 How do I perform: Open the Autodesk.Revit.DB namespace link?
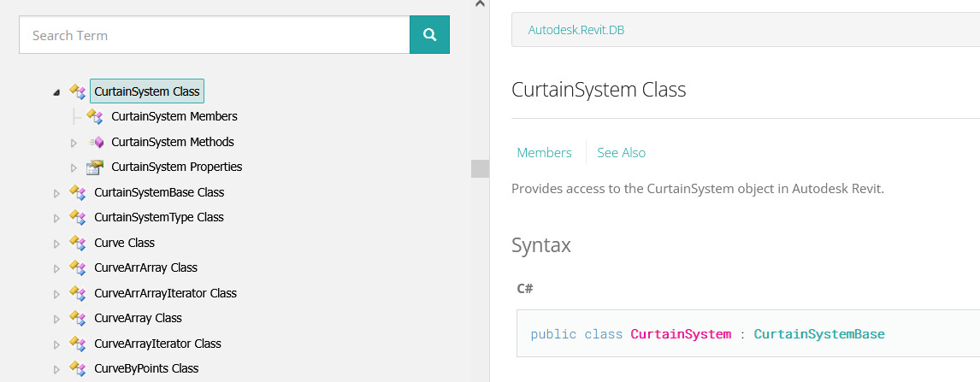click(576, 30)
